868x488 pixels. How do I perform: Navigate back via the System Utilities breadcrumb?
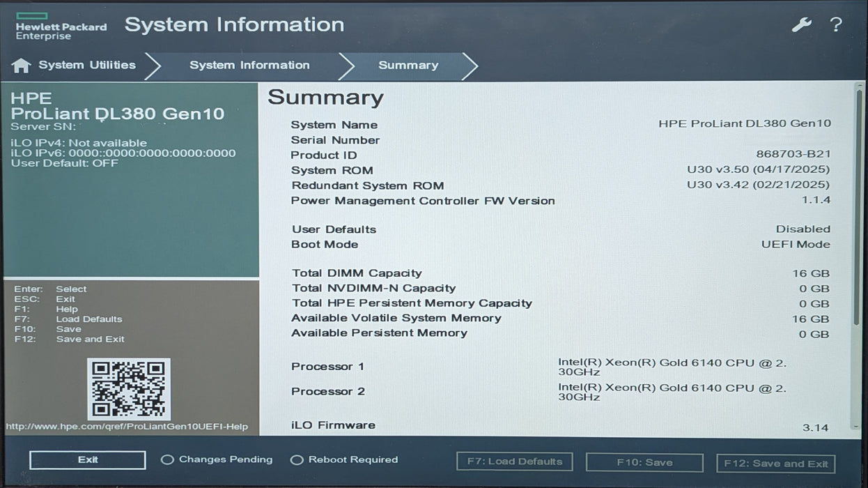tap(87, 65)
